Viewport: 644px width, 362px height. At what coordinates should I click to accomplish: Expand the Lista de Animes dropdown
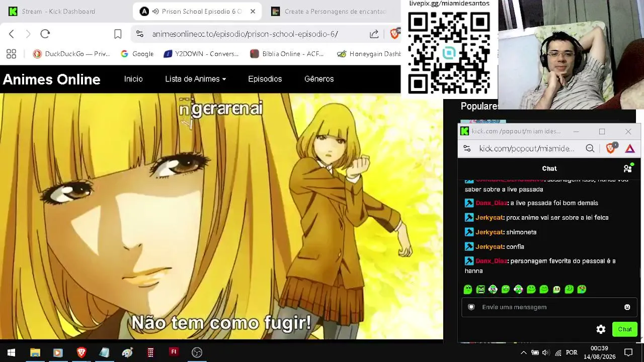coord(196,79)
